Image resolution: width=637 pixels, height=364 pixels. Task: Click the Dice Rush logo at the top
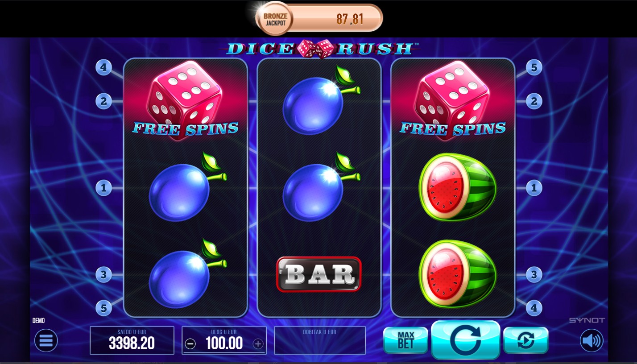(x=319, y=48)
